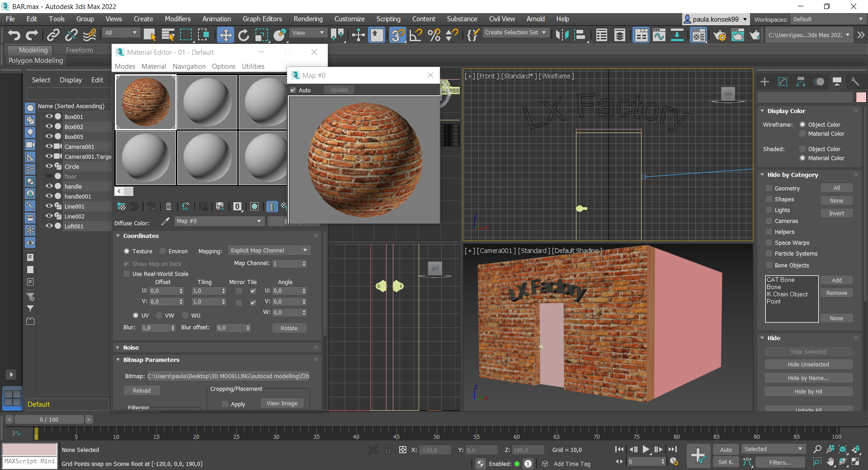868x470 pixels.
Task: Open the Create panel plus tab
Action: coord(764,81)
